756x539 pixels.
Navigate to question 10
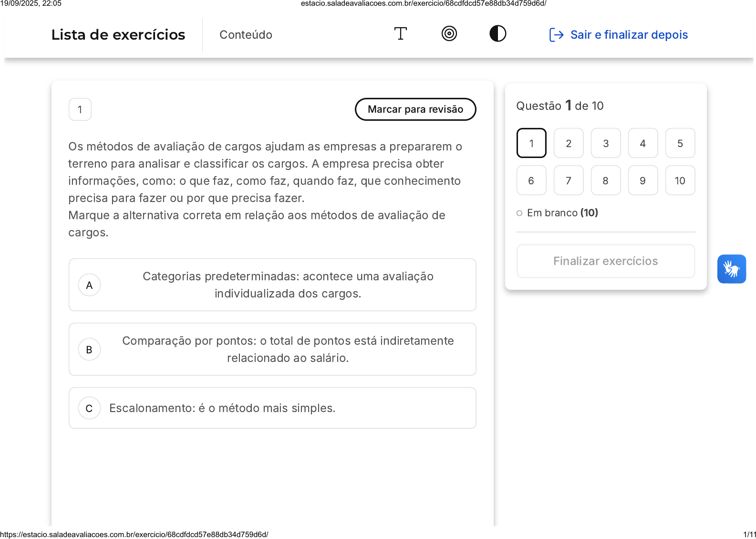point(680,180)
